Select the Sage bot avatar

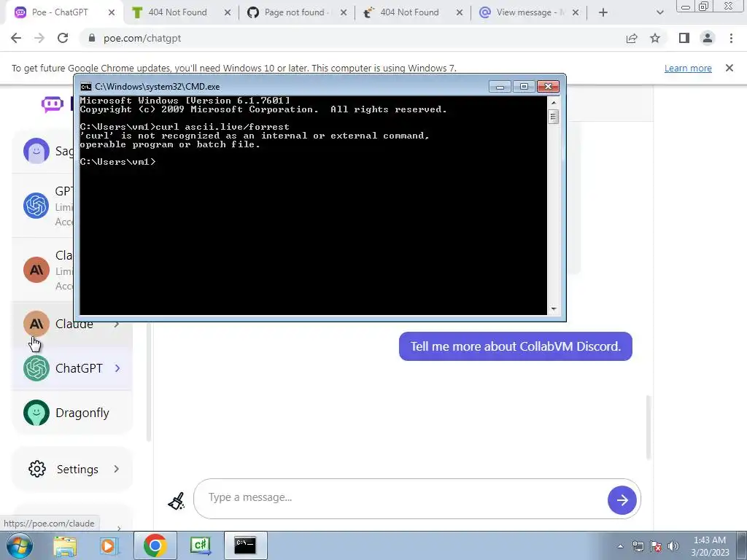click(x=36, y=151)
